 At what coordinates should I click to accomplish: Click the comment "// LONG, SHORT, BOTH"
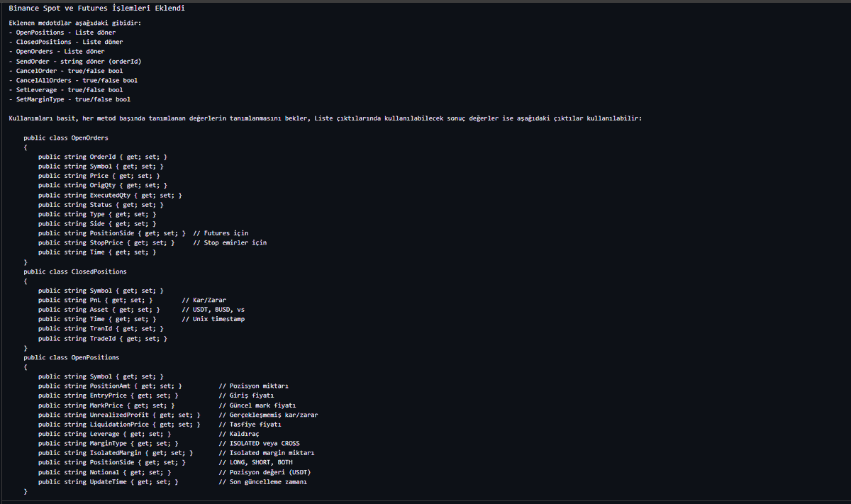tap(256, 463)
